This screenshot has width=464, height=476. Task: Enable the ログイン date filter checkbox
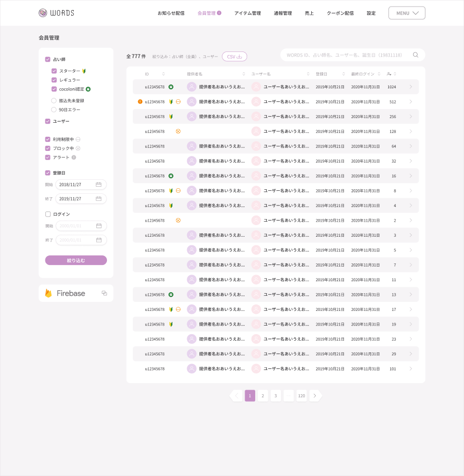(x=48, y=214)
